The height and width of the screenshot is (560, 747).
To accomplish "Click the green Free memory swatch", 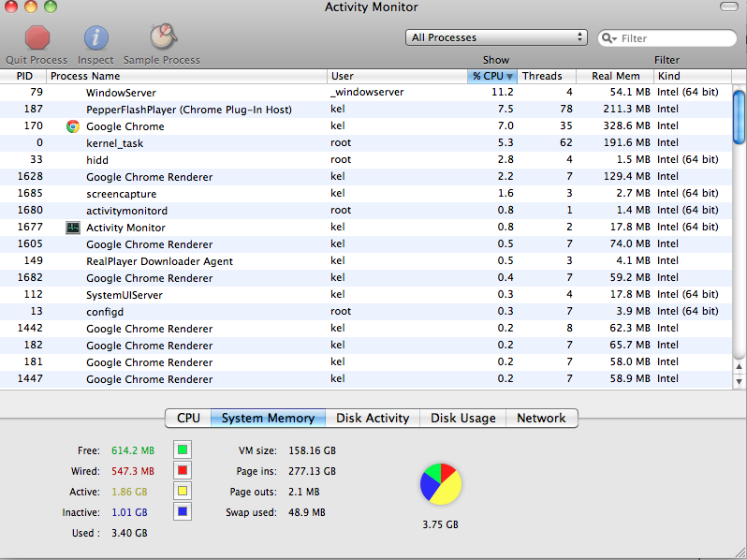I will [x=183, y=449].
